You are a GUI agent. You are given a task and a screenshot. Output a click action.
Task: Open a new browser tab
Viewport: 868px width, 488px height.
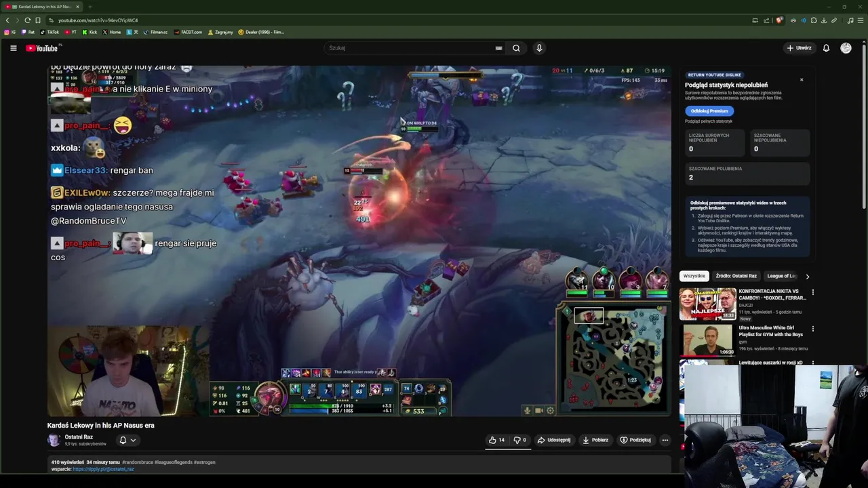click(90, 7)
